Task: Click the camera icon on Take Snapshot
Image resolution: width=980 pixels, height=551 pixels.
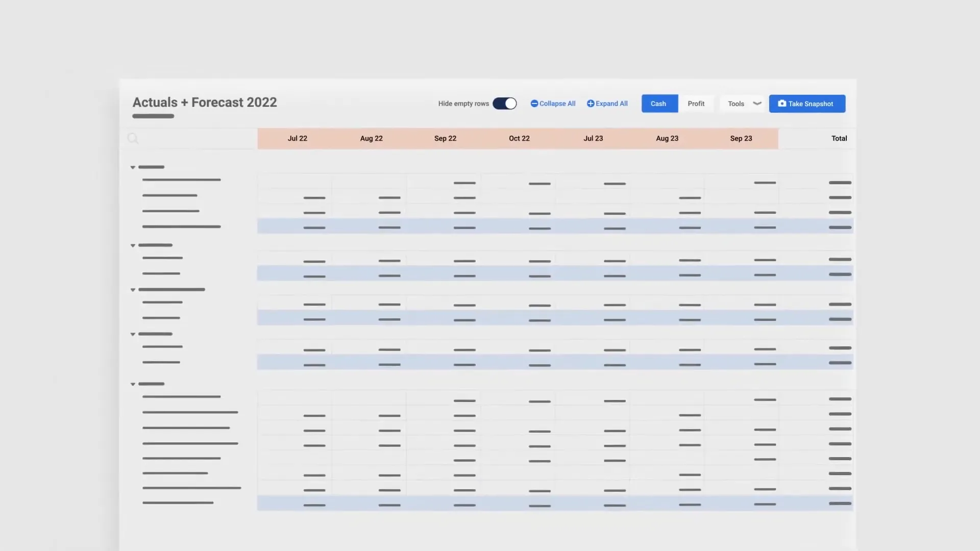Action: [782, 104]
